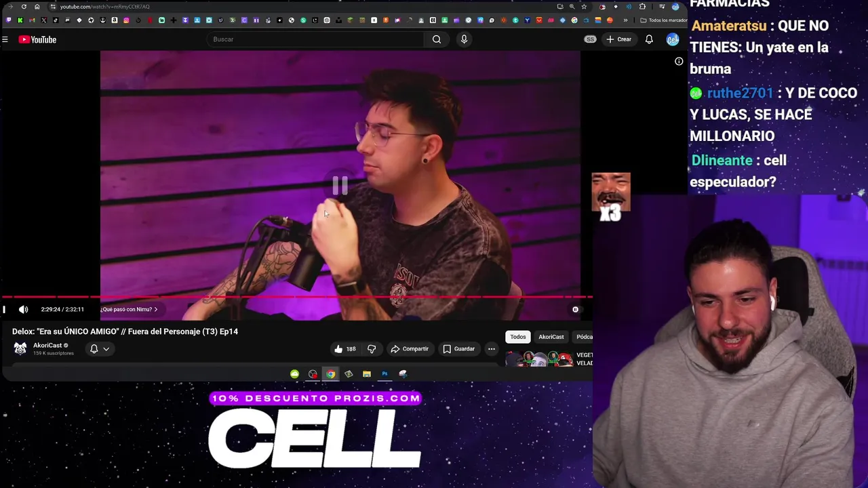Click chat username Amateratsu
This screenshot has height=488, width=868.
[729, 26]
